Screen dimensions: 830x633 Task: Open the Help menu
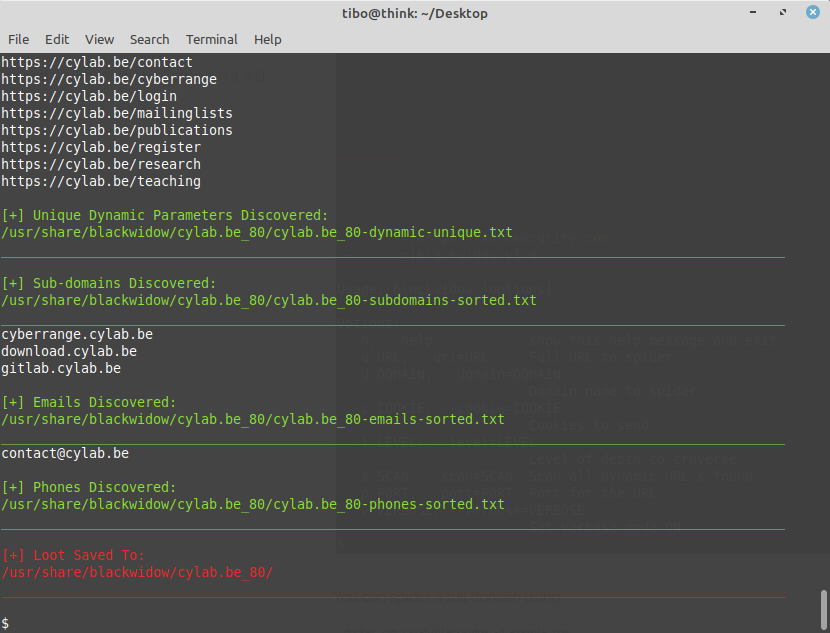point(267,40)
